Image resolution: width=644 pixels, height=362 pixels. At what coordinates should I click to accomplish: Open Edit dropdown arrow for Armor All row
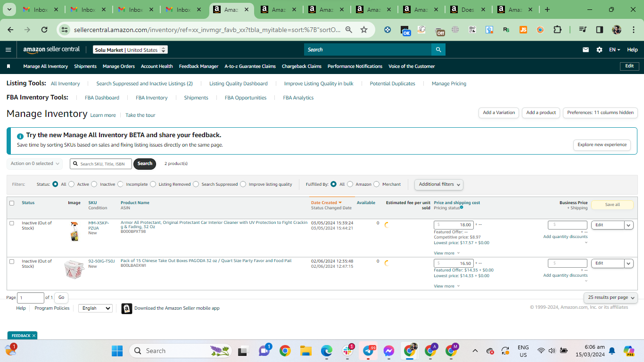click(629, 225)
